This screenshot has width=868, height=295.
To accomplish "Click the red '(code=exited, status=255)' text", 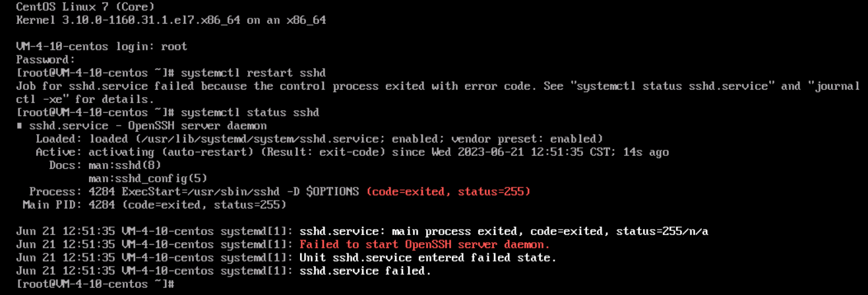I will [449, 191].
